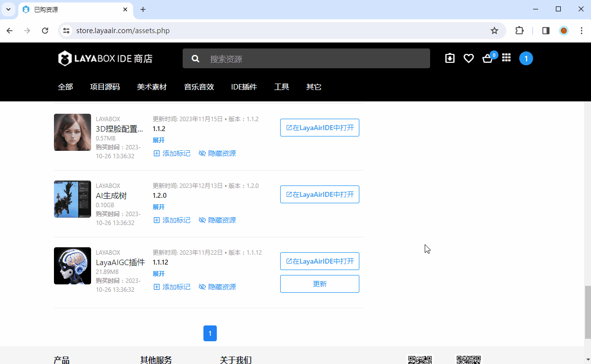Open the browser extensions puzzle icon
This screenshot has width=591, height=364.
point(519,31)
